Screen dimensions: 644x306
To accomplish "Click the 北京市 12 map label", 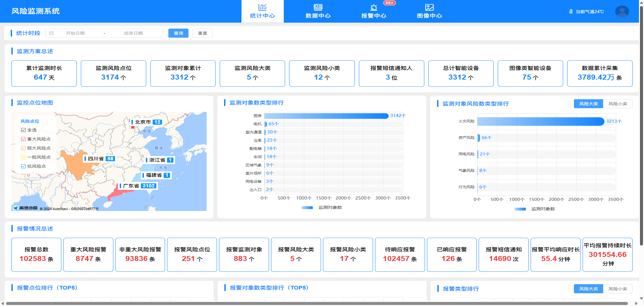I will [x=148, y=122].
